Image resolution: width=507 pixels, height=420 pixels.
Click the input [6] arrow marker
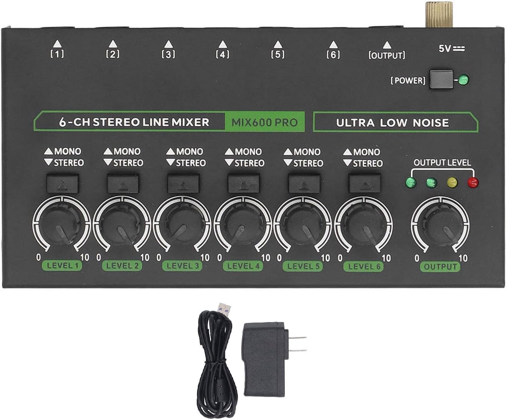[333, 45]
